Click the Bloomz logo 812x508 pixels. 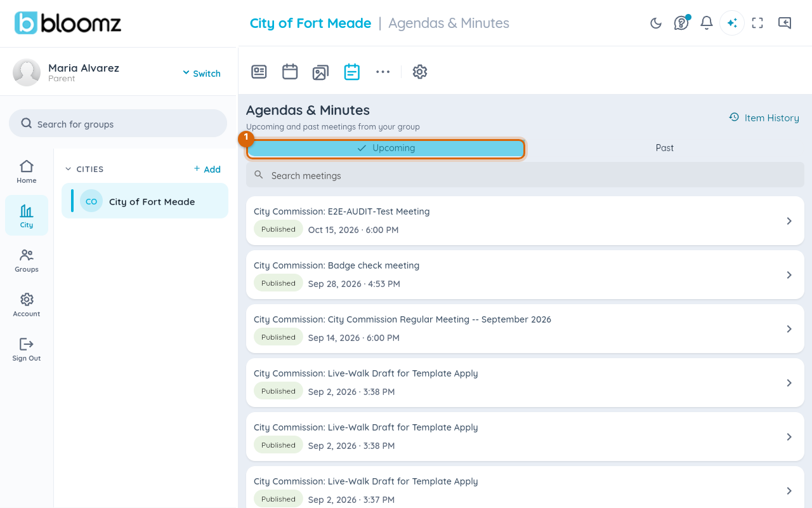pyautogui.click(x=68, y=23)
